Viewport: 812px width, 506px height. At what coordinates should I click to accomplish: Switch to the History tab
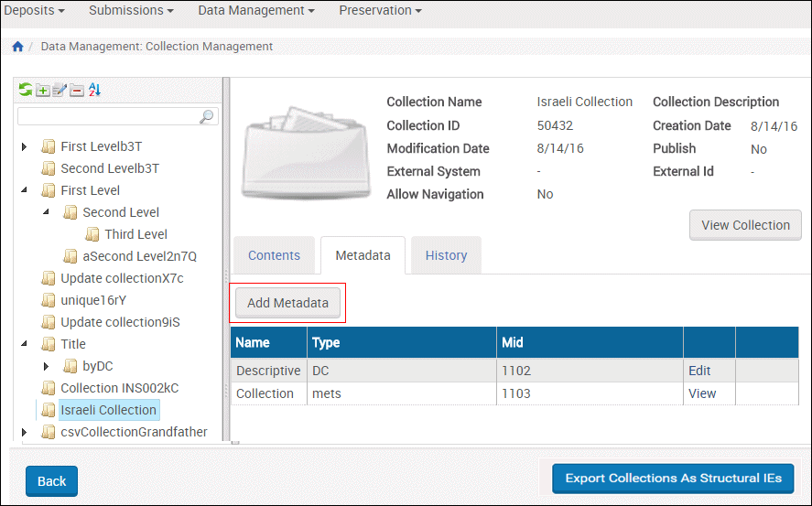point(446,256)
